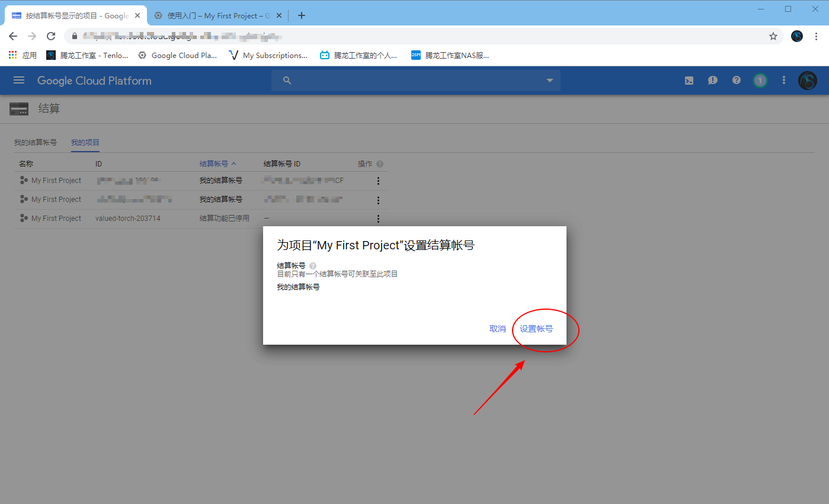Open the 应用 apps bookmark
The width and height of the screenshot is (829, 504).
(x=23, y=55)
